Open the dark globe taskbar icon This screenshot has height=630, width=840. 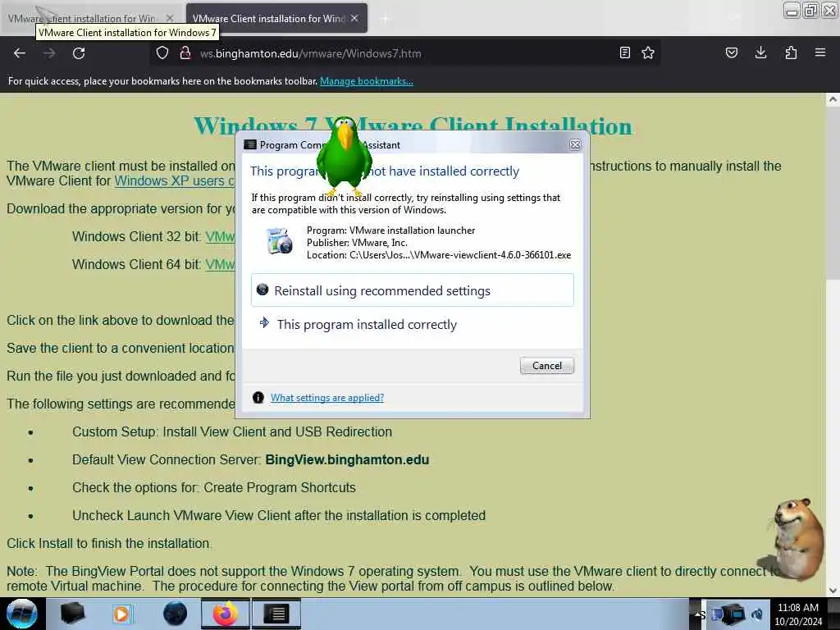click(176, 614)
